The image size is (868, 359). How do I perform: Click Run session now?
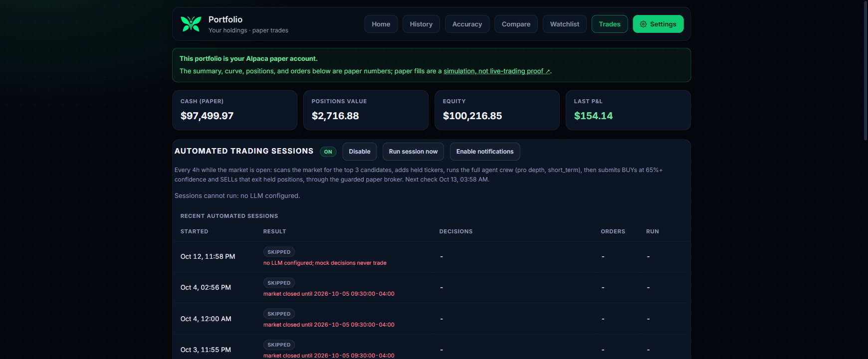click(413, 152)
